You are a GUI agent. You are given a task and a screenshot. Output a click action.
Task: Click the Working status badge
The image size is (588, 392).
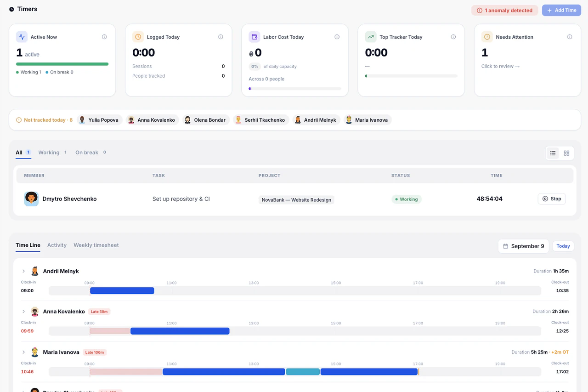(x=407, y=199)
